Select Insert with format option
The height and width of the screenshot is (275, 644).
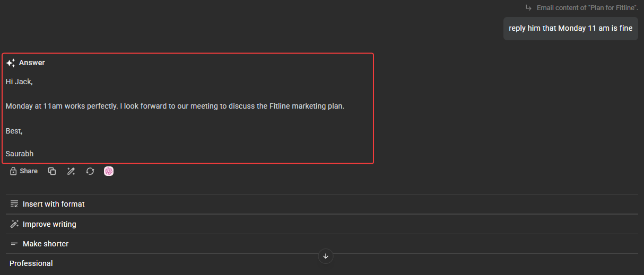(x=53, y=204)
